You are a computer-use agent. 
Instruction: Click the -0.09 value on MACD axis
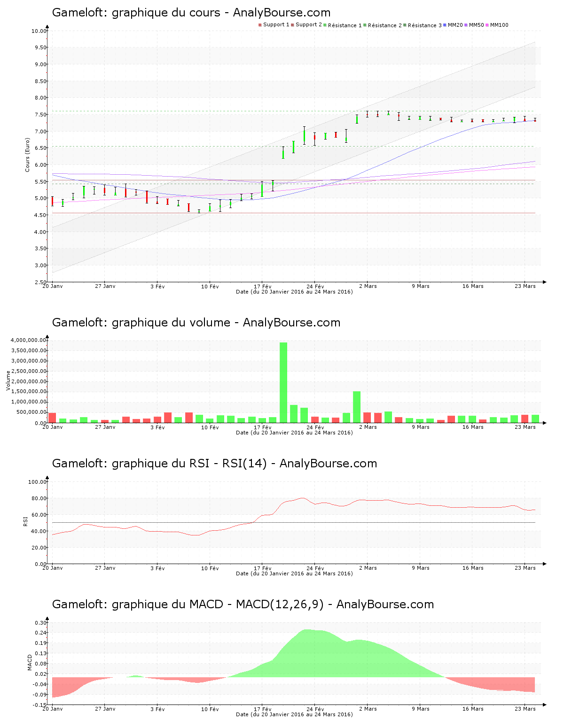pyautogui.click(x=39, y=695)
